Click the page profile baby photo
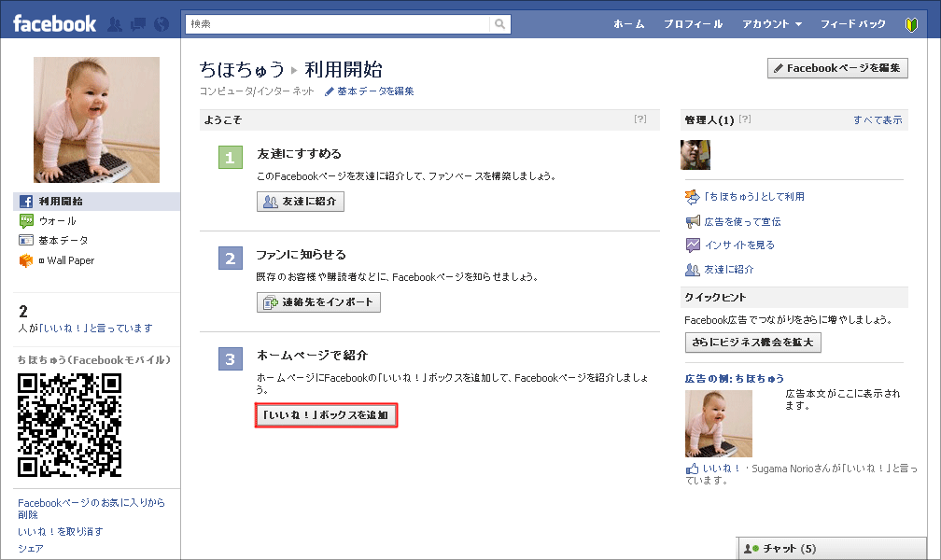This screenshot has height=560, width=941. [97, 120]
